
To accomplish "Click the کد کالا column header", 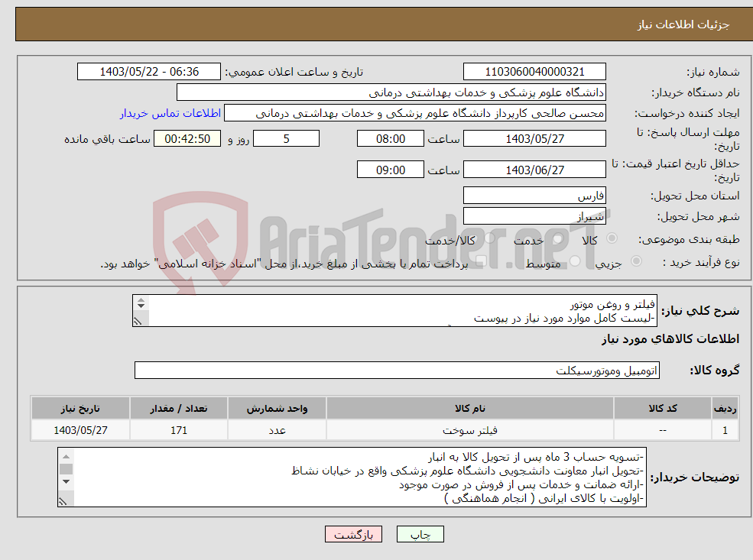I will coord(663,409).
